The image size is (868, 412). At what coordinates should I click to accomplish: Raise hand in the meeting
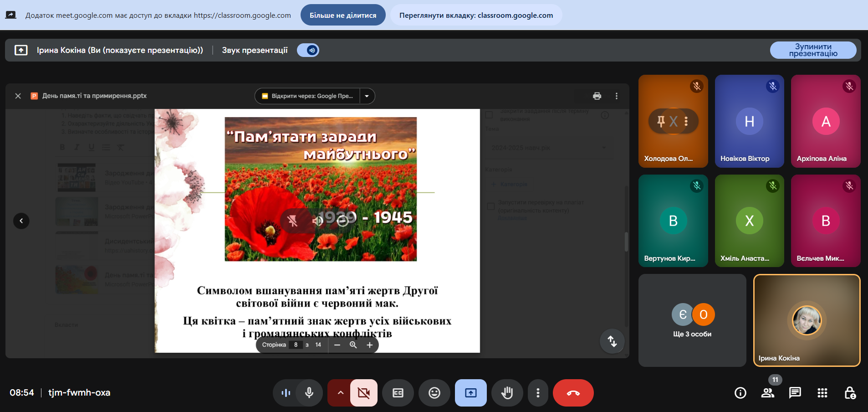pos(507,393)
